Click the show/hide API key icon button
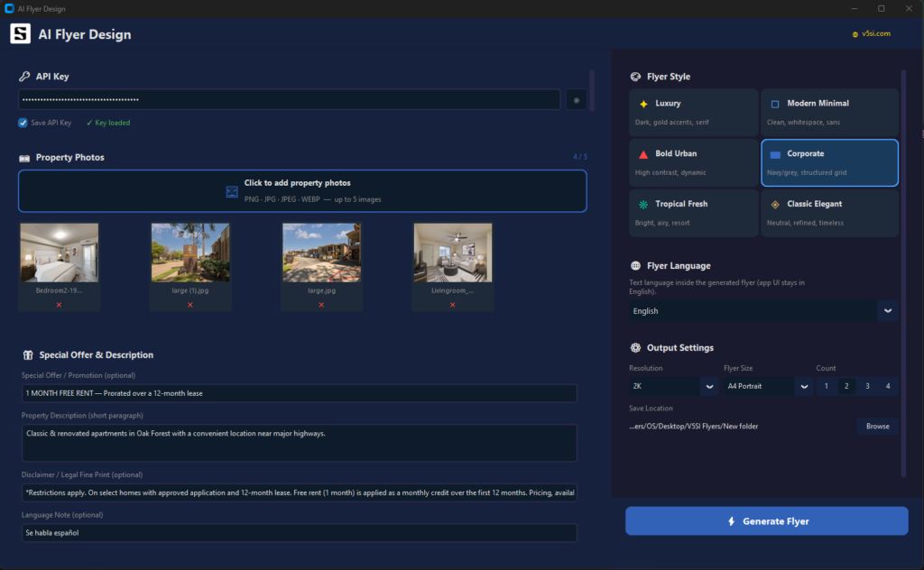 tap(576, 99)
